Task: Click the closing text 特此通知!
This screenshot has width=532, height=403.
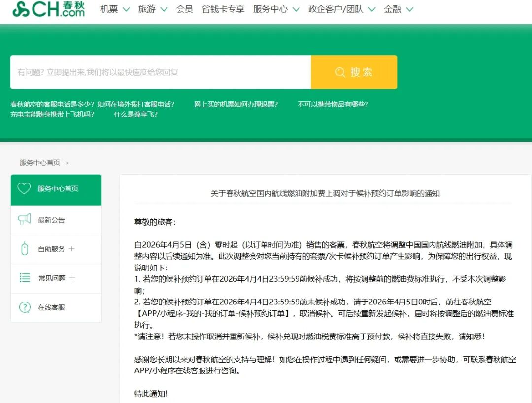Action: pyautogui.click(x=151, y=394)
